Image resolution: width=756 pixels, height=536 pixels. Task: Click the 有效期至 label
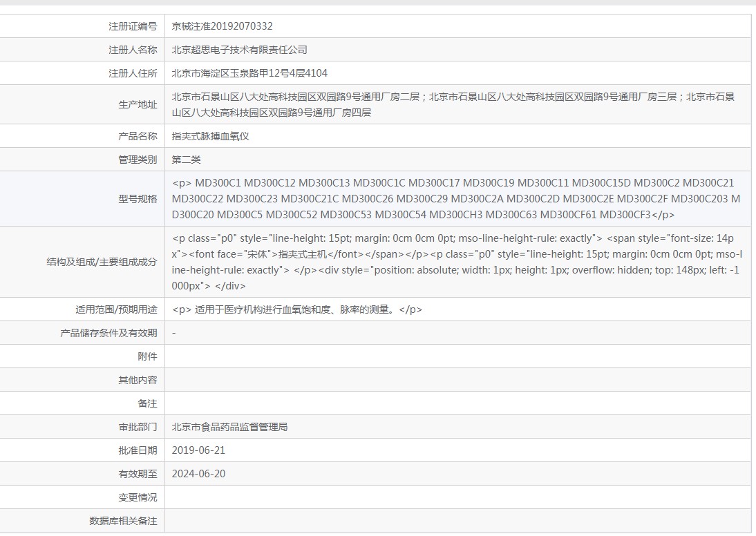[x=138, y=474]
